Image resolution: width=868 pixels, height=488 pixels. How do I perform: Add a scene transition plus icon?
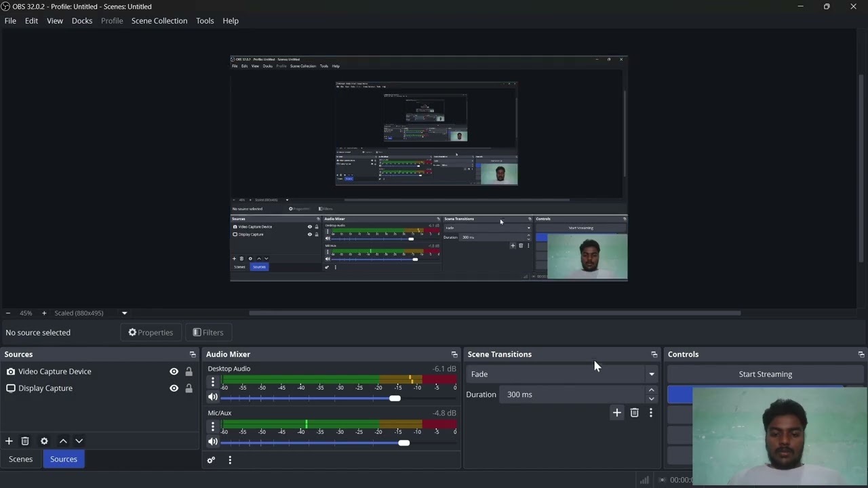point(617,413)
